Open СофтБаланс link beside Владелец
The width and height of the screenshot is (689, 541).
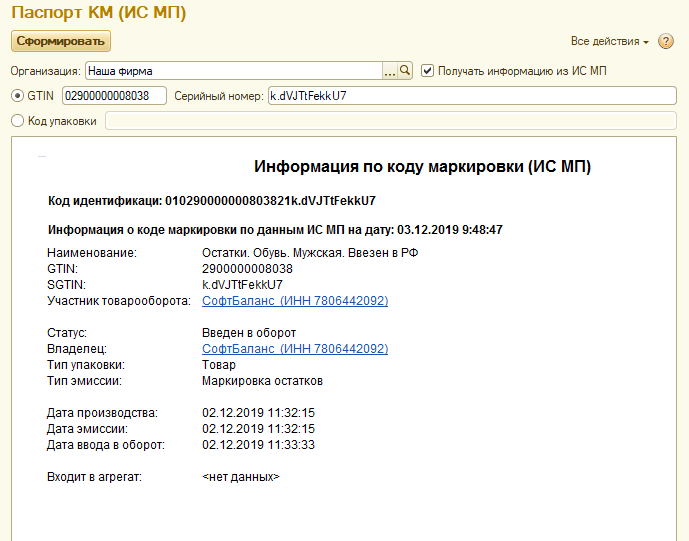[x=294, y=348]
